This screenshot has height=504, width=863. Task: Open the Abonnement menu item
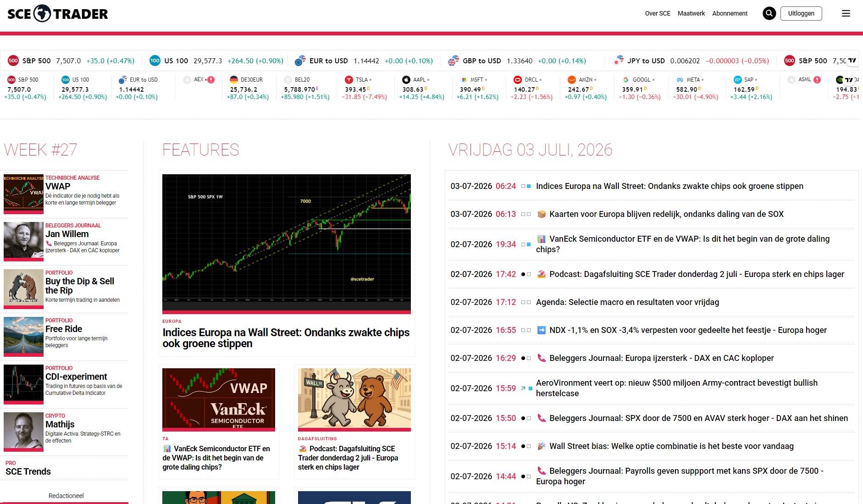pyautogui.click(x=730, y=13)
